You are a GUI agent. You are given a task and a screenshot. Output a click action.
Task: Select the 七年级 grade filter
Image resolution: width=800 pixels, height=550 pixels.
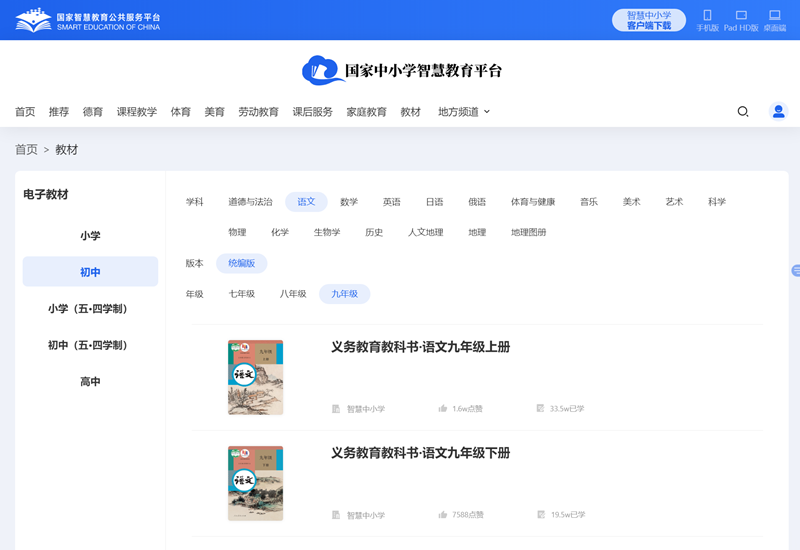click(242, 294)
